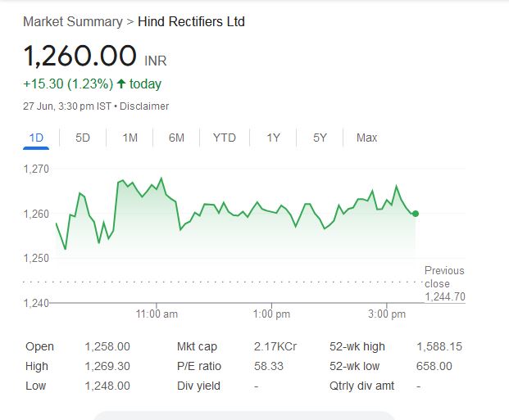The height and width of the screenshot is (420, 509).
Task: Switch to the 1M chart tab
Action: click(130, 138)
